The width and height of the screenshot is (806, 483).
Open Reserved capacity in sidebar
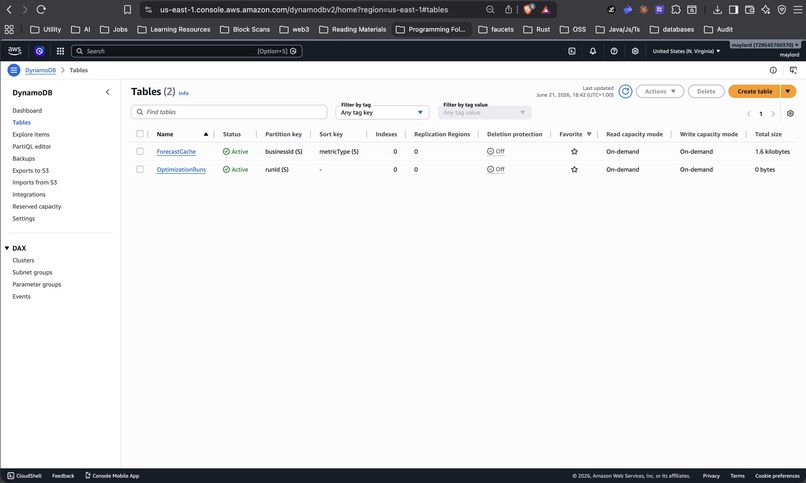(36, 207)
